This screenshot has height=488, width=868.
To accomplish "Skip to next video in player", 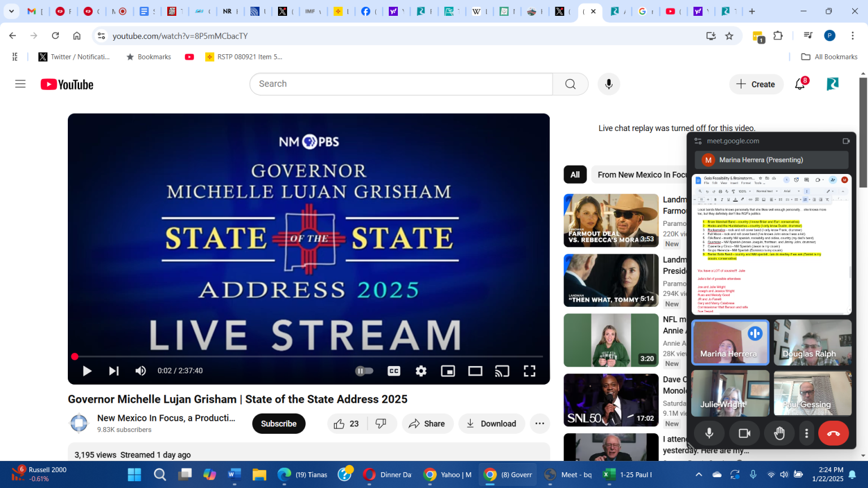I will [x=114, y=371].
